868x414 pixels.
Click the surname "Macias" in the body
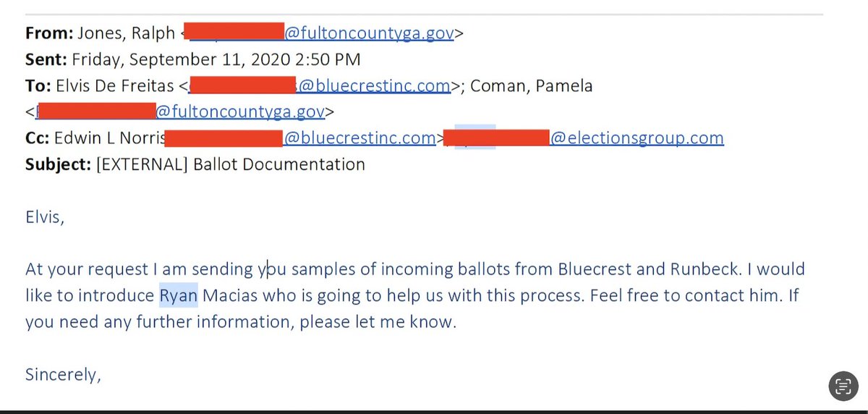(x=234, y=296)
